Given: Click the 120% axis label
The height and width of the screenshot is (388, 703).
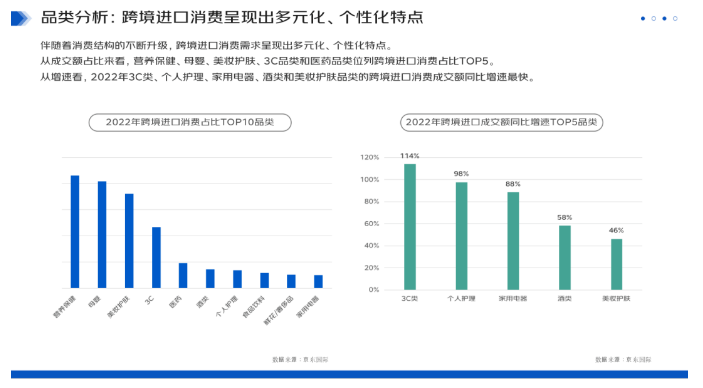Looking at the screenshot, I should pyautogui.click(x=370, y=157).
